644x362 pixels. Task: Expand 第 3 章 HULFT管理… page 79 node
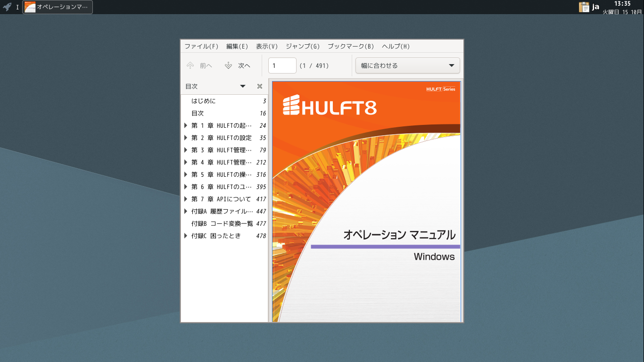(x=186, y=150)
